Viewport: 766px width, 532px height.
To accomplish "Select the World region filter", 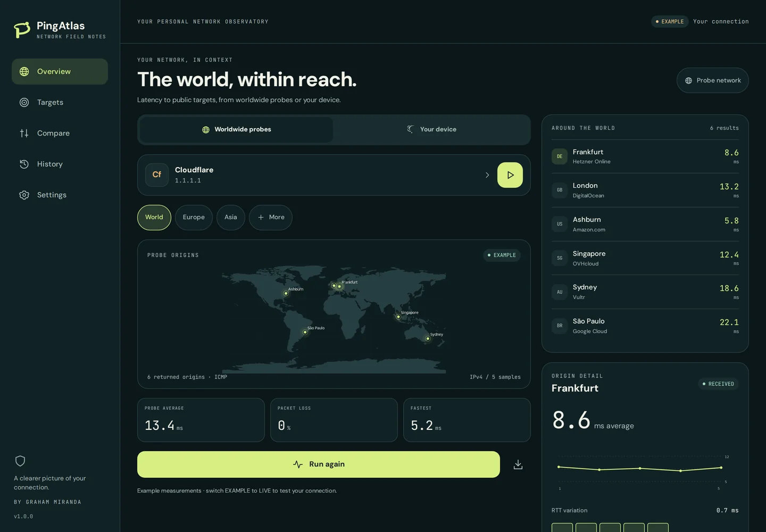I will pyautogui.click(x=154, y=217).
